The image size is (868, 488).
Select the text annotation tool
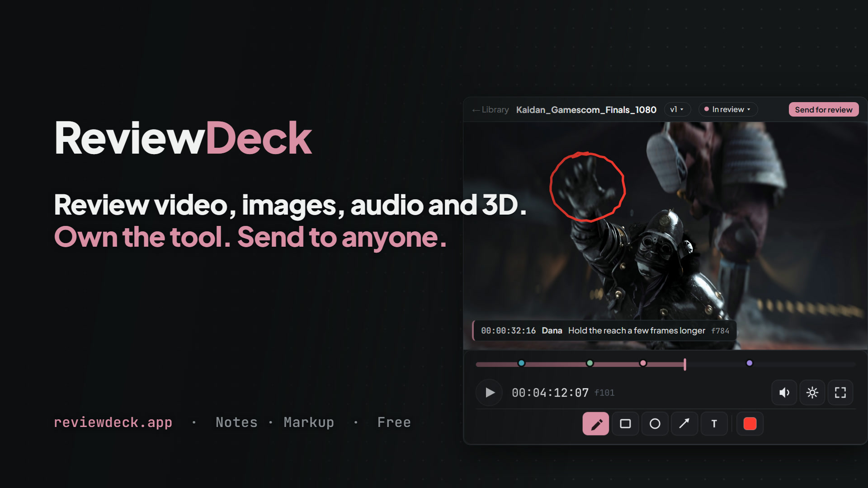[714, 423]
